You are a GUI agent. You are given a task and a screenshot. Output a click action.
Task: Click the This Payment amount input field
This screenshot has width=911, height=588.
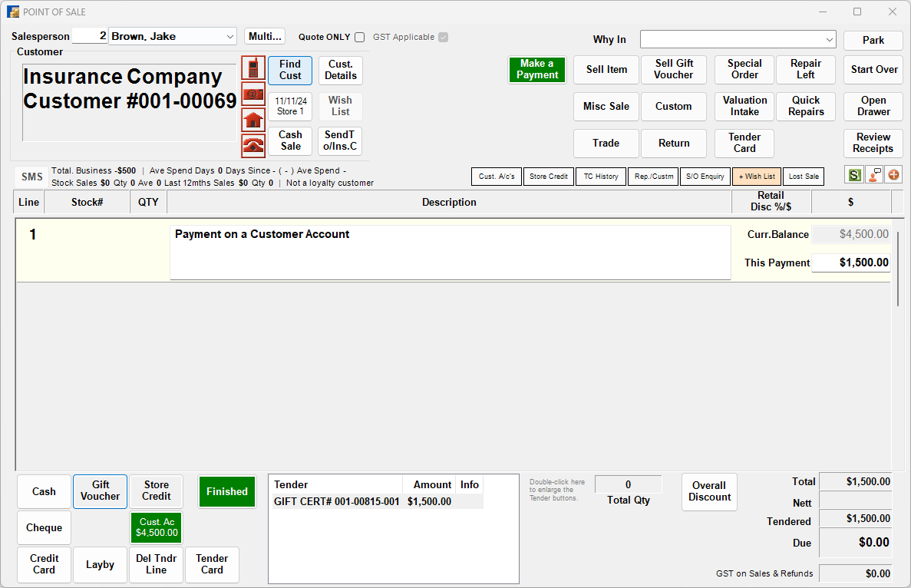tap(851, 263)
